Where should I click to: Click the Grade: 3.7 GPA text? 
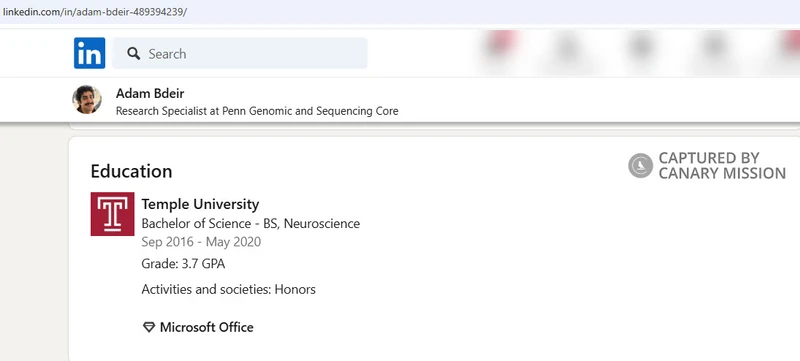[x=183, y=264]
